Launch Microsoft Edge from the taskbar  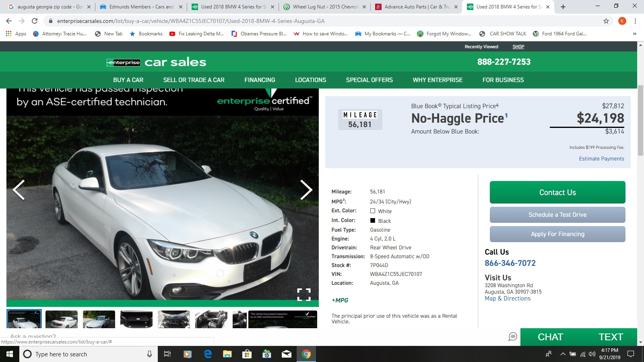pos(208,354)
